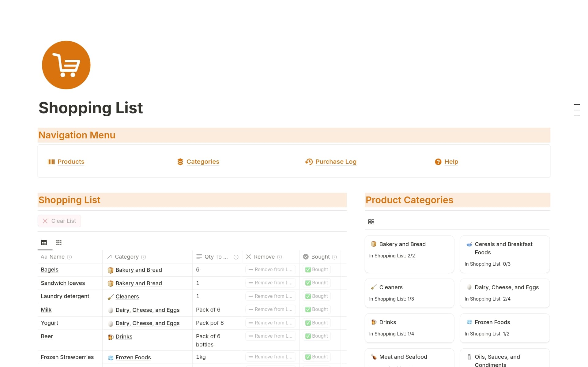
Task: Open the Drinks category card
Action: [x=409, y=328]
